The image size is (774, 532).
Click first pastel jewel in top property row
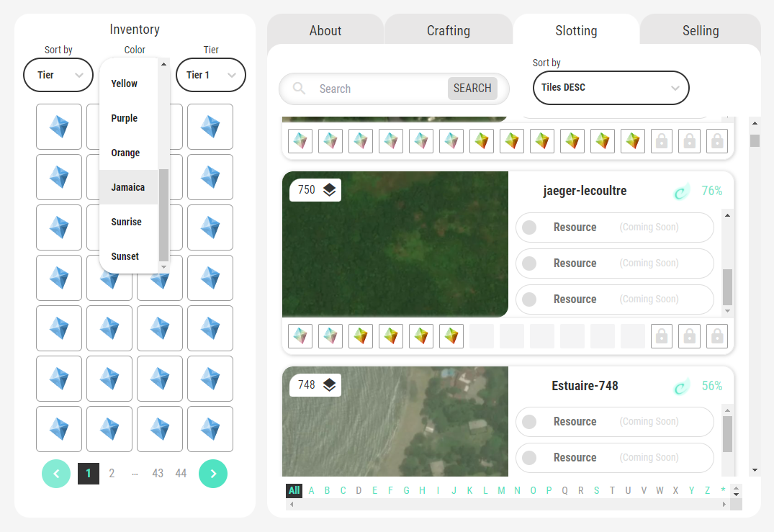tap(300, 141)
